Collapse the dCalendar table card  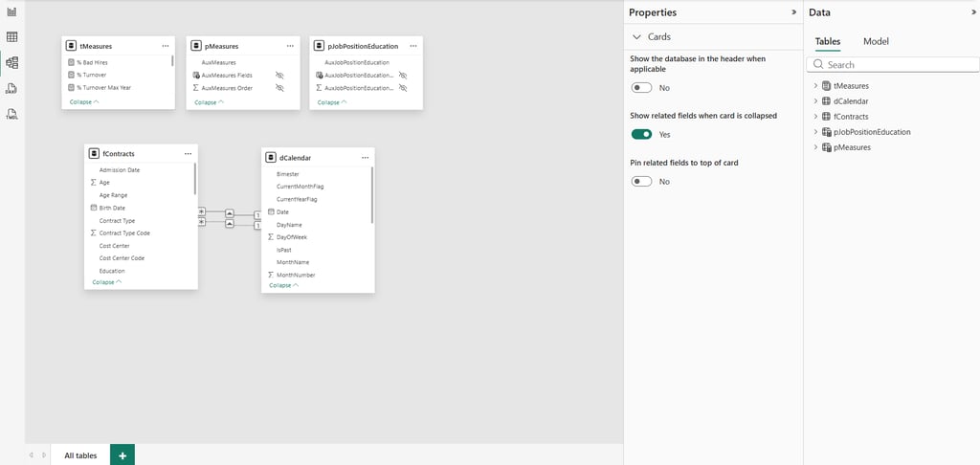pyautogui.click(x=283, y=285)
